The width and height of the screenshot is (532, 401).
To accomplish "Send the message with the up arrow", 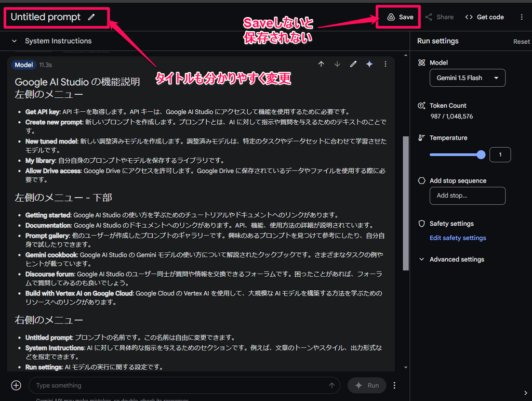I will click(332, 385).
